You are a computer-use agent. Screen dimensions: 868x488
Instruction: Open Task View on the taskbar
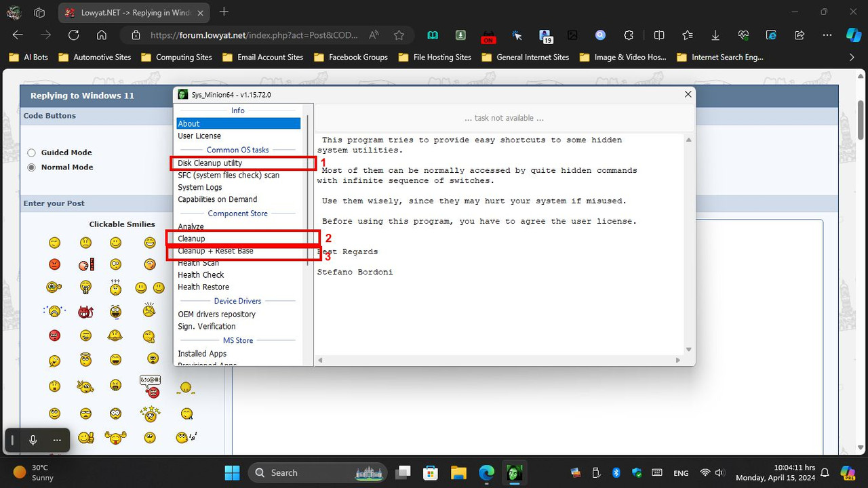click(403, 472)
